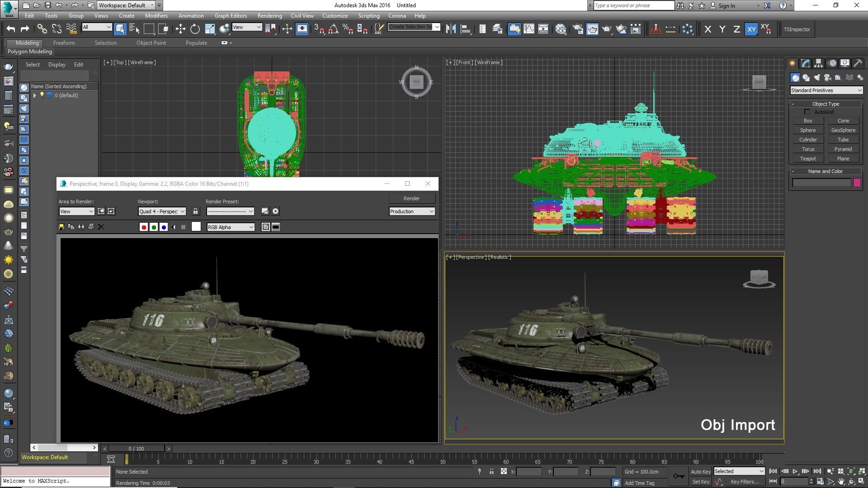Open the Modify command panel tab
868x488 pixels.
[805, 63]
